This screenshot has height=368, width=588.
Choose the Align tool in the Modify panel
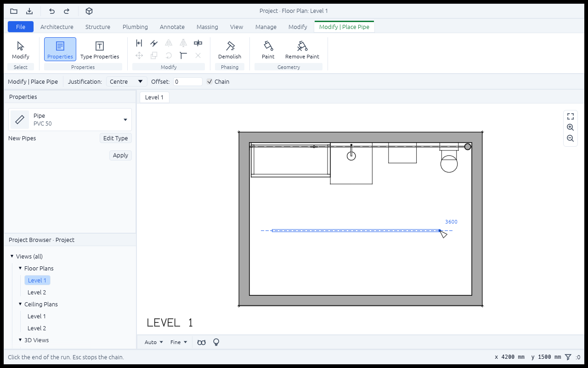coord(139,43)
